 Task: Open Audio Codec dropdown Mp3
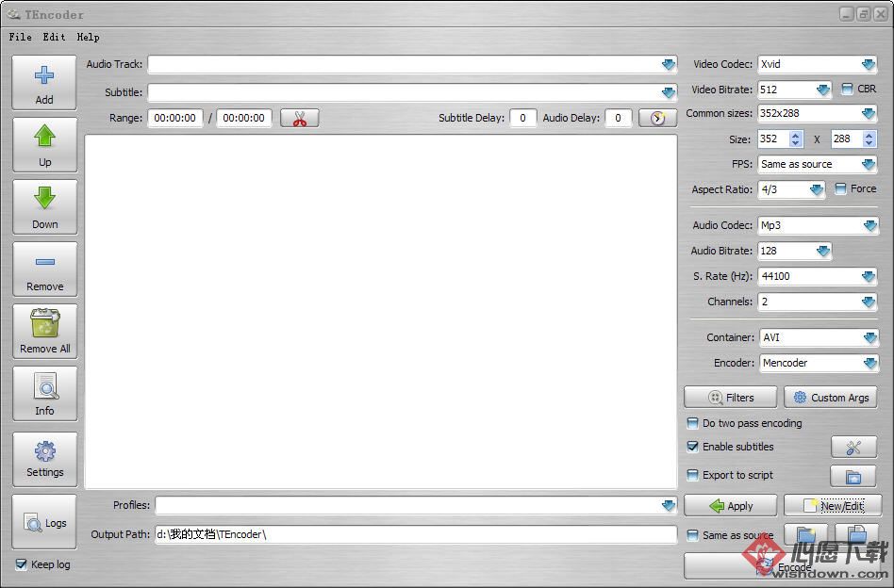818,225
